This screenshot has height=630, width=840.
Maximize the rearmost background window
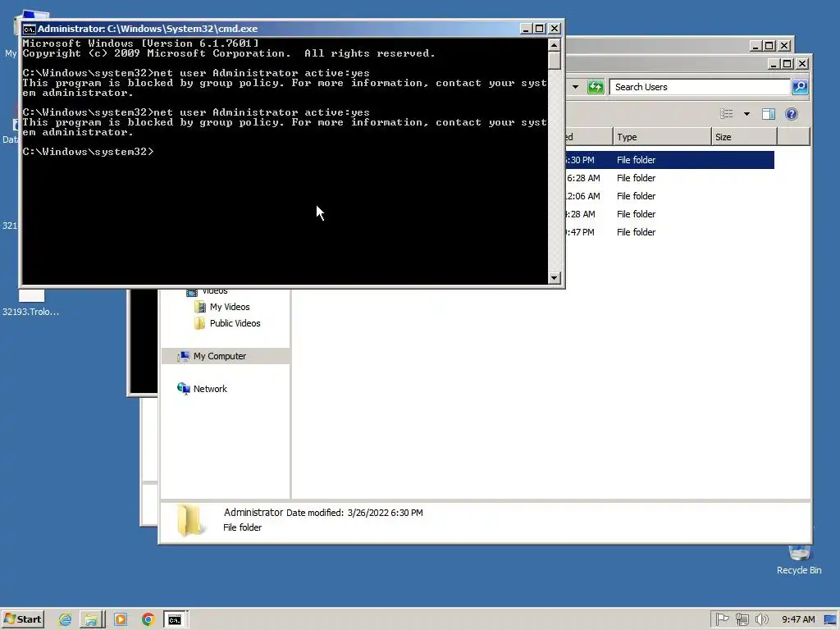tap(769, 46)
